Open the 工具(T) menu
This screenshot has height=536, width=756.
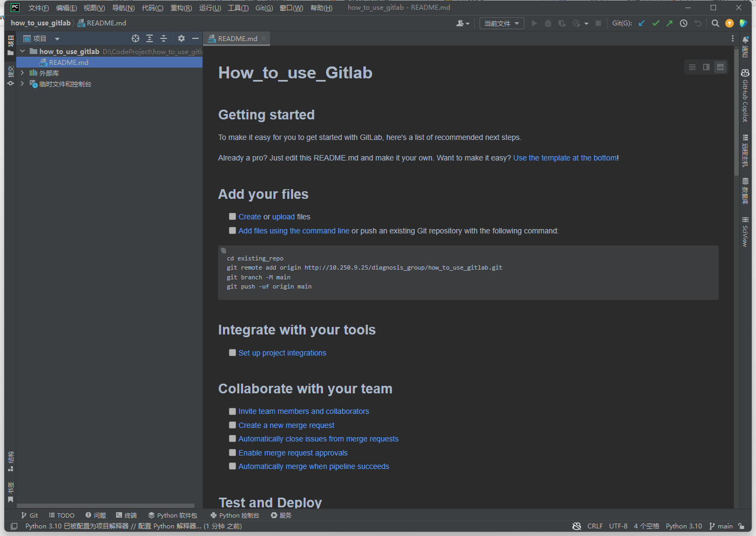tap(238, 8)
